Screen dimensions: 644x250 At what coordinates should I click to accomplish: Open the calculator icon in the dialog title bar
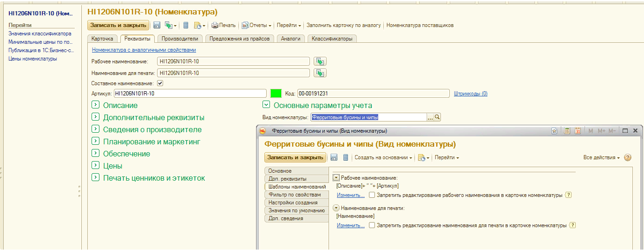click(x=567, y=131)
